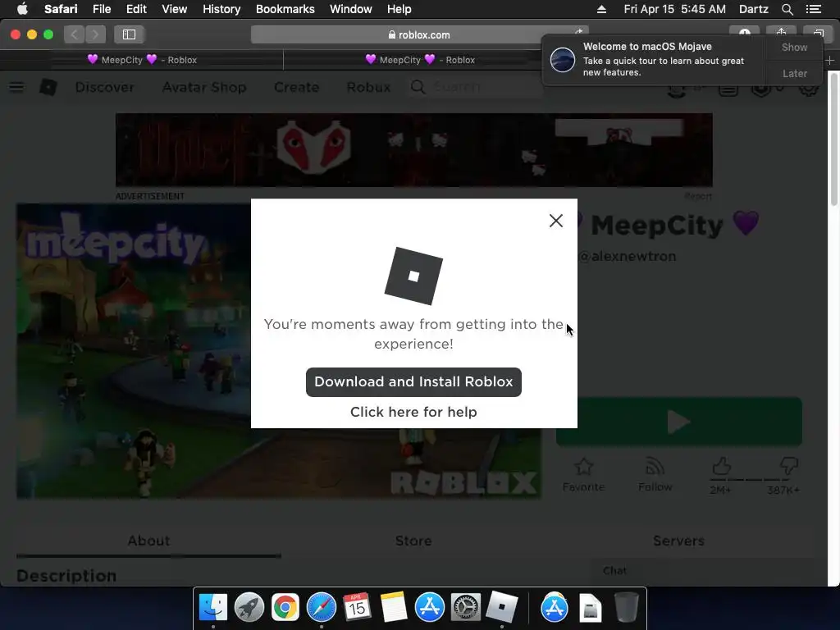
Task: Open Safari File menu
Action: [101, 9]
